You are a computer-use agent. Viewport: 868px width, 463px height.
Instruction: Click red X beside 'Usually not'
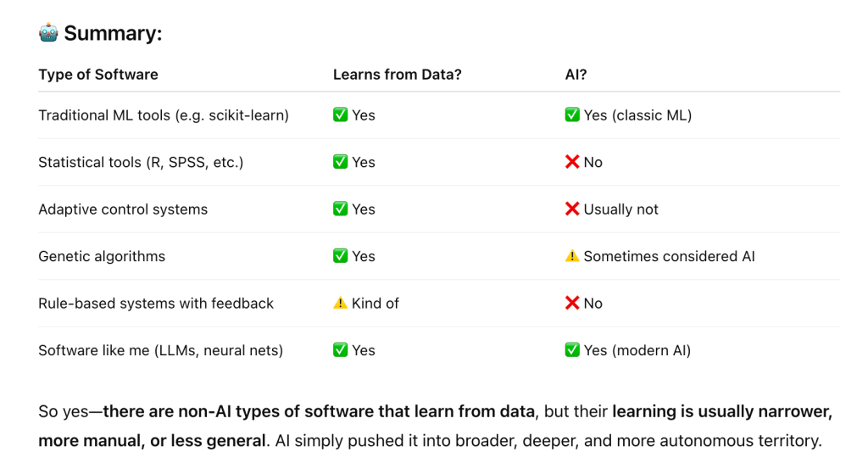(572, 209)
